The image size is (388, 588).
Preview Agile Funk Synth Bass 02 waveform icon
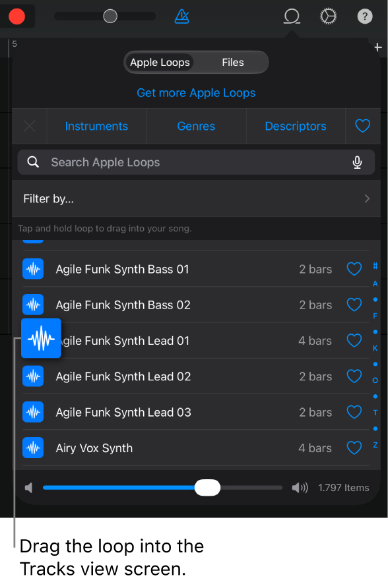pos(33,305)
